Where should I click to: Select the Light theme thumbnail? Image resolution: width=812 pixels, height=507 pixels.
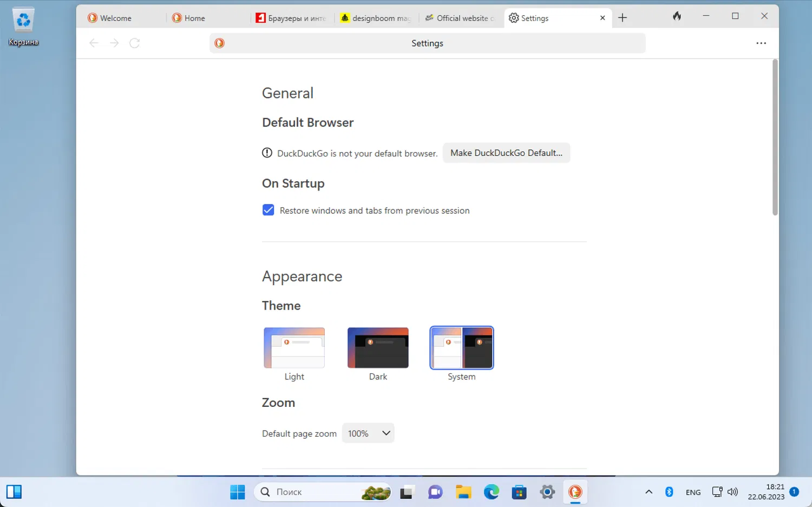tap(294, 348)
